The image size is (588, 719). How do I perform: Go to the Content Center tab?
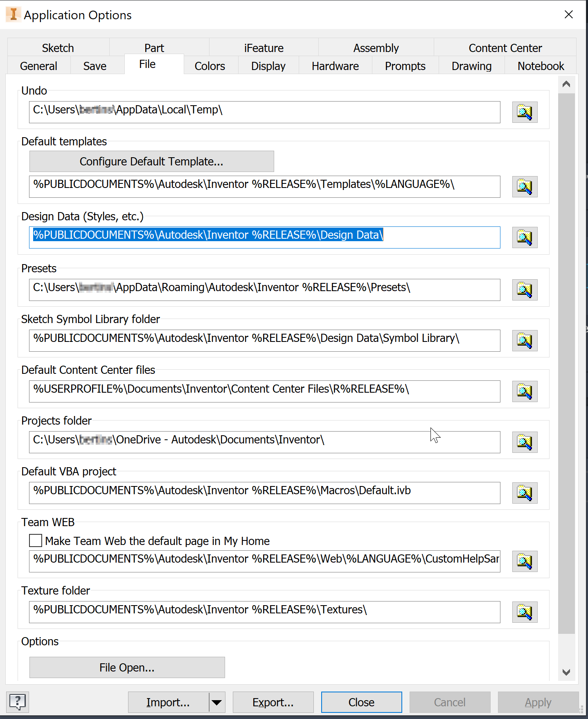pyautogui.click(x=505, y=48)
